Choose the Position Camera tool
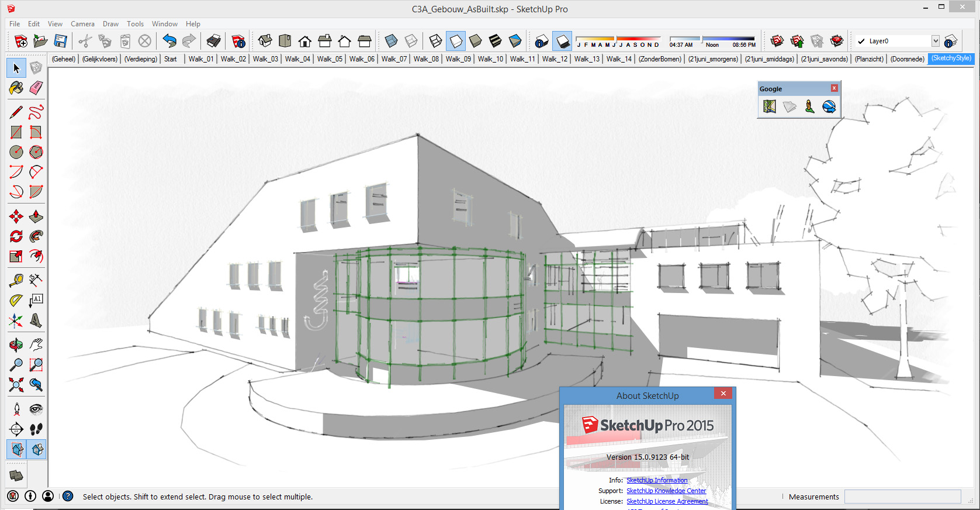The image size is (980, 510). point(16,409)
